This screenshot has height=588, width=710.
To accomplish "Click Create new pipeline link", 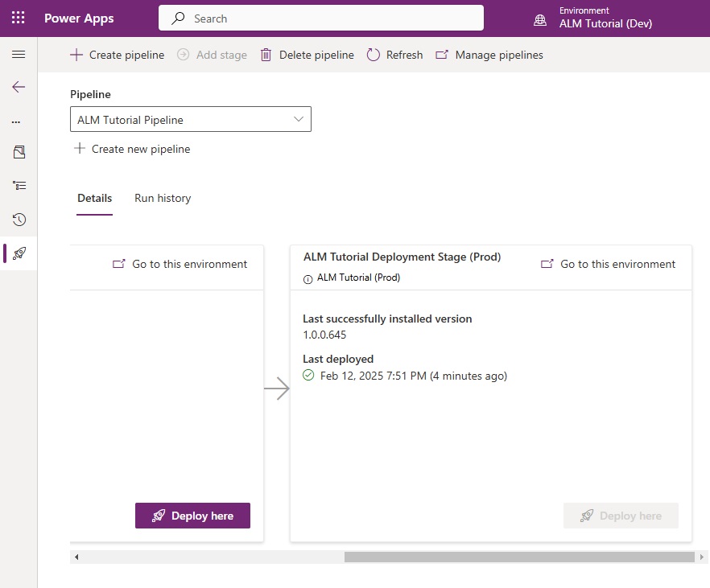I will [132, 149].
